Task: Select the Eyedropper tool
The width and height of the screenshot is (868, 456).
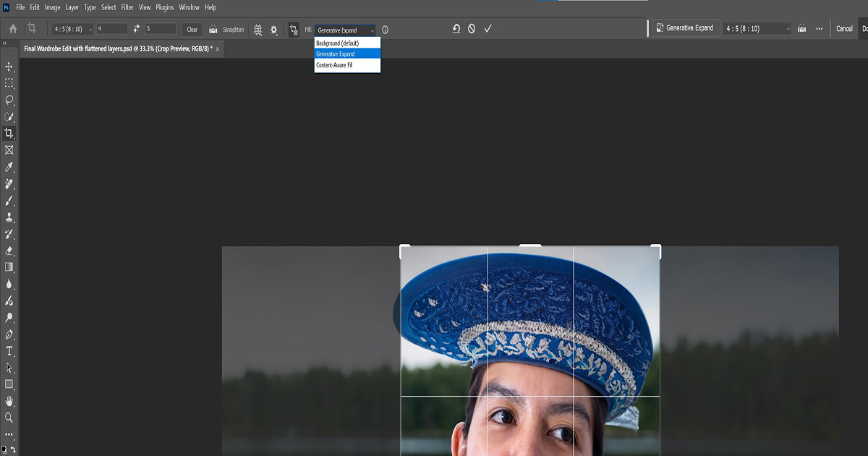Action: [x=9, y=167]
